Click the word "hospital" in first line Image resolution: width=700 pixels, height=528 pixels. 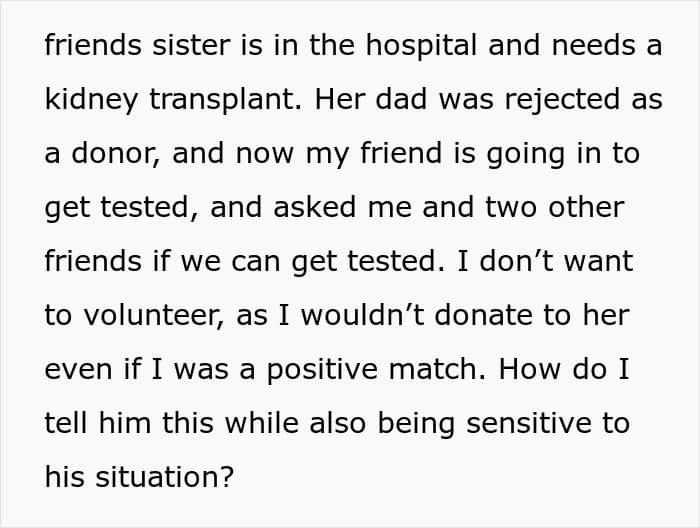tap(421, 46)
